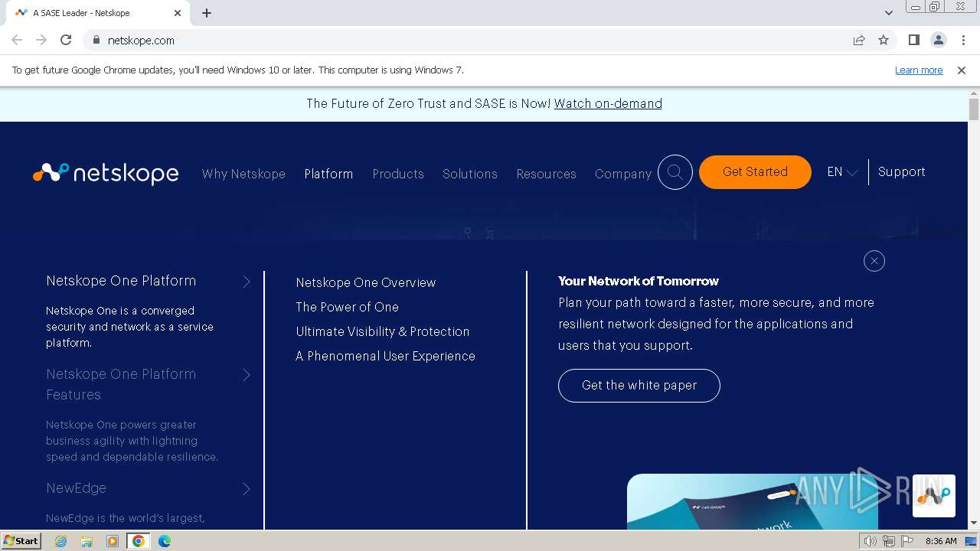Open the Solutions menu
The width and height of the screenshot is (980, 551).
(x=470, y=174)
